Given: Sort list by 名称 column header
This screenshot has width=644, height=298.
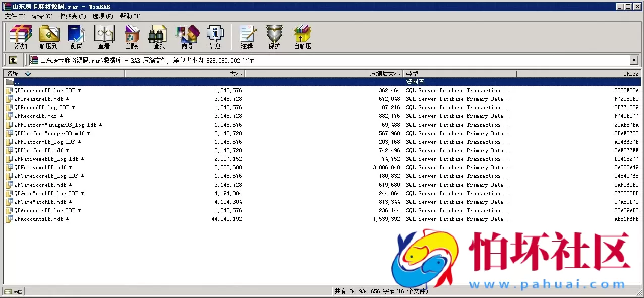Looking at the screenshot, I should [13, 74].
